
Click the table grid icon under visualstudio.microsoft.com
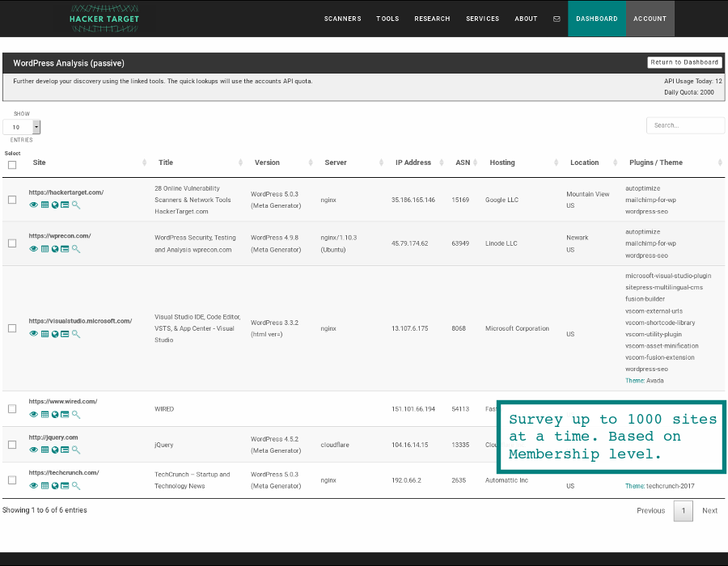click(44, 334)
